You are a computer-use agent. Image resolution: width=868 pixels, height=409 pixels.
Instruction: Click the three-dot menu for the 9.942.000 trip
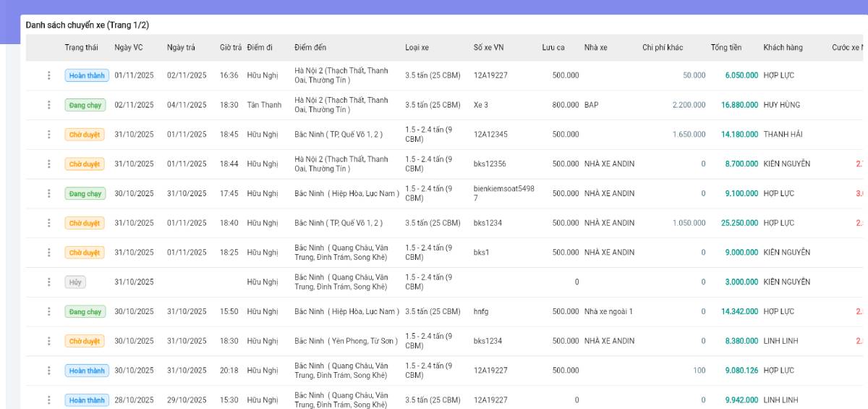(x=49, y=400)
